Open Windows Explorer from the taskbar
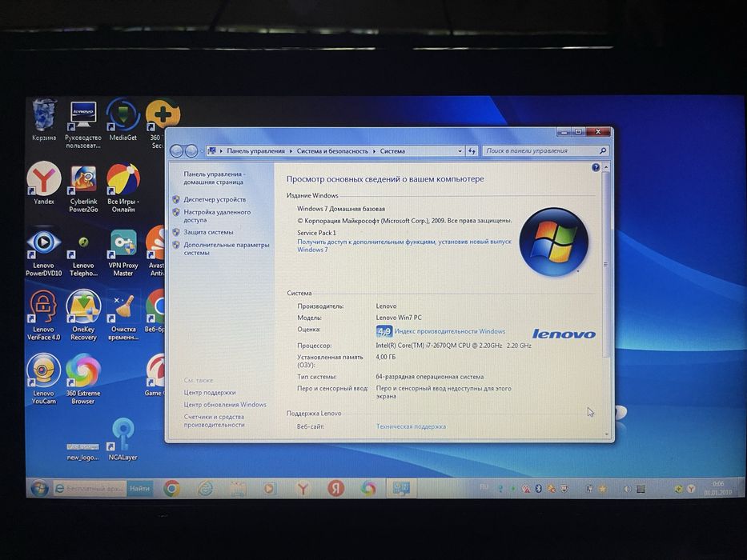The image size is (747, 560). [238, 489]
